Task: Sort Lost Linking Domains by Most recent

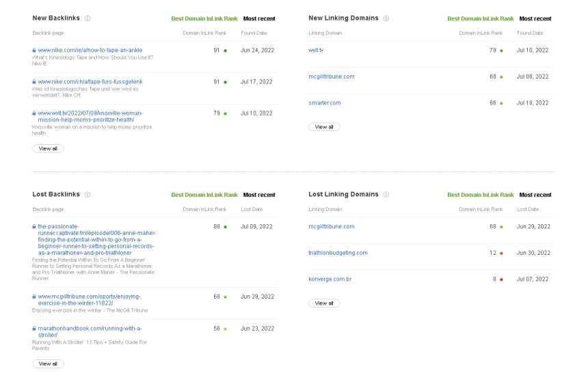Action: (x=535, y=195)
